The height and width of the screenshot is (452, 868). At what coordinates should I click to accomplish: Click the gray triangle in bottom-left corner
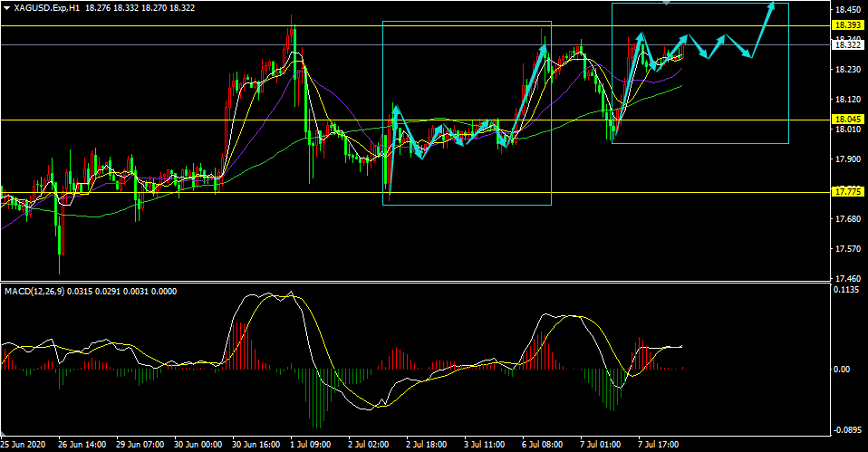click(5, 434)
